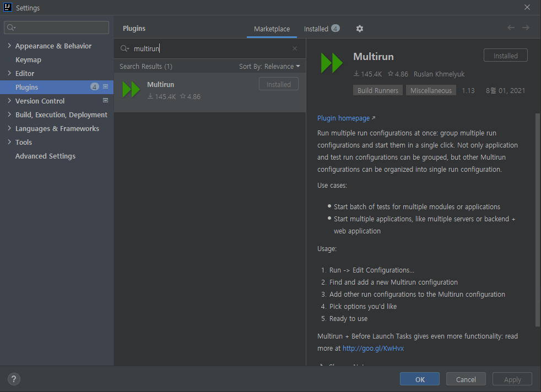Viewport: 541px width, 392px height.
Task: Click the date 8월 01, 2021
Action: (x=505, y=90)
